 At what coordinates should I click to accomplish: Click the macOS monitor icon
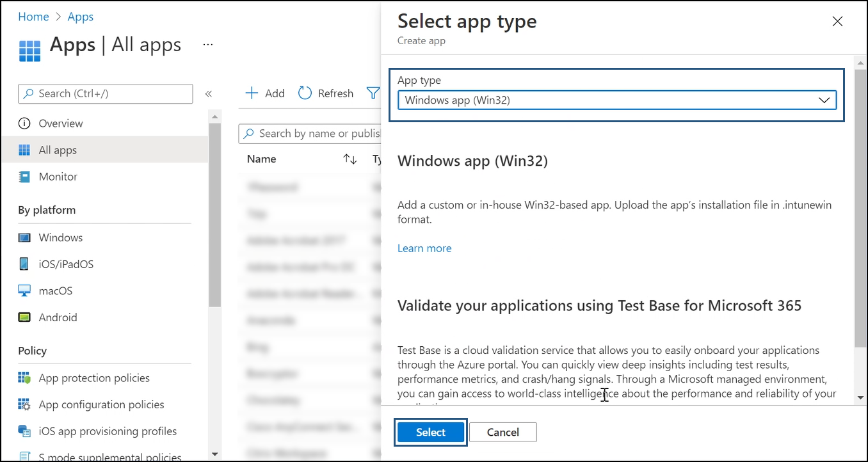[24, 291]
